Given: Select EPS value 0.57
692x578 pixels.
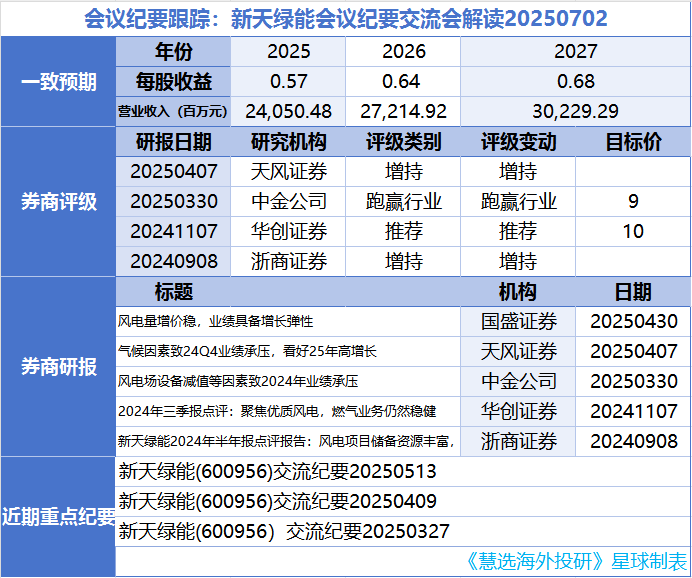Looking at the screenshot, I should pos(288,82).
